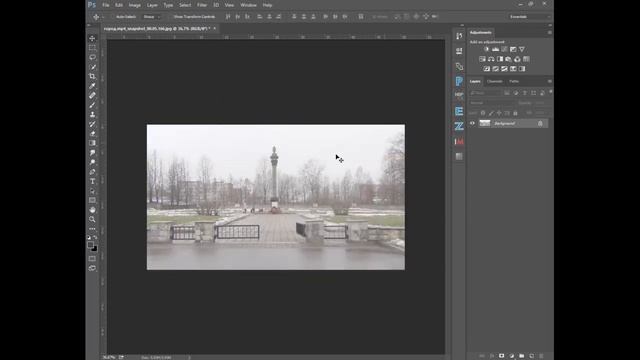Open the layer filter kind dropdown

tap(485, 93)
